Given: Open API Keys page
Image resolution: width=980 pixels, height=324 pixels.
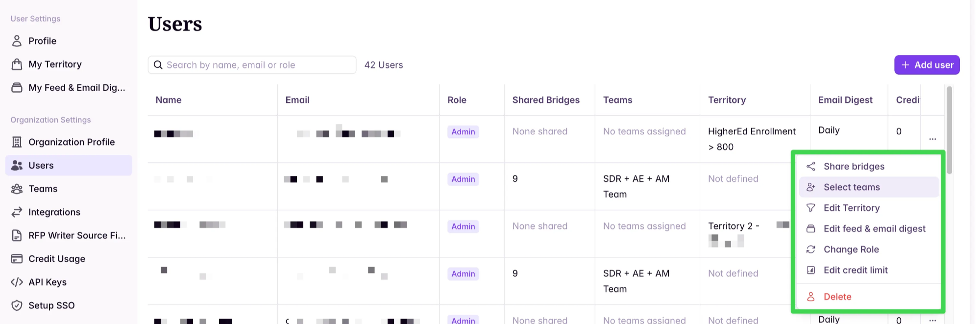Looking at the screenshot, I should [x=69, y=282].
